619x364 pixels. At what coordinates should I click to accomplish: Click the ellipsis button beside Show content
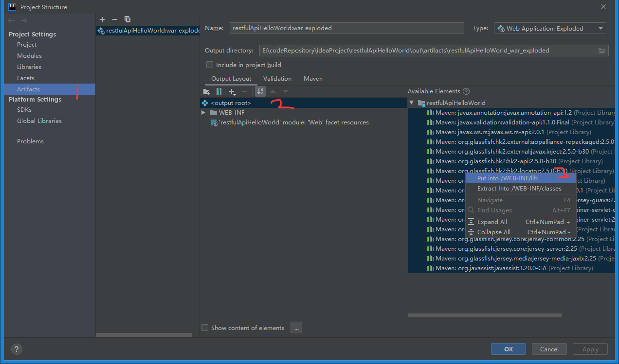tap(296, 328)
